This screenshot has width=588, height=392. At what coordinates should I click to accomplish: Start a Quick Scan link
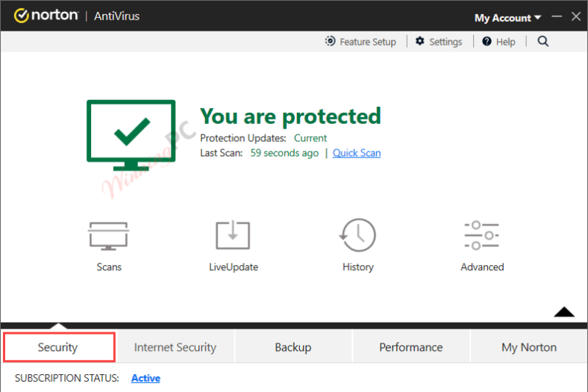pos(357,153)
